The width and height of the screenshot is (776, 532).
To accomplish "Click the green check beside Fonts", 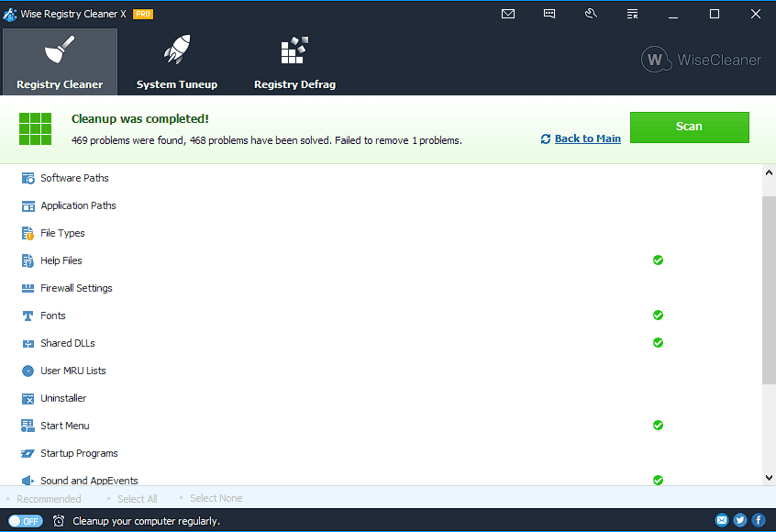I will [658, 316].
